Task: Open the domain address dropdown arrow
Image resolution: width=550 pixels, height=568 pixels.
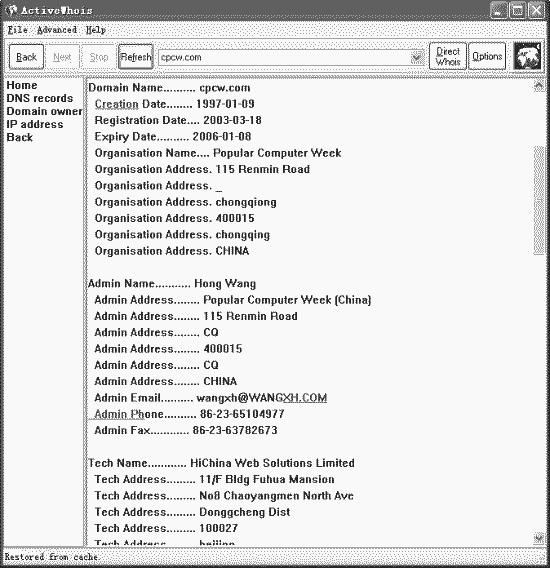Action: tap(417, 57)
